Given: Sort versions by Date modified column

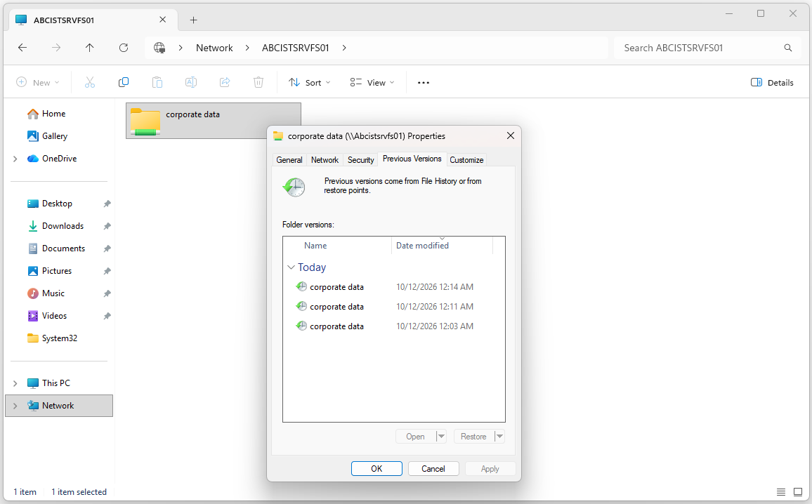Looking at the screenshot, I should (x=442, y=245).
